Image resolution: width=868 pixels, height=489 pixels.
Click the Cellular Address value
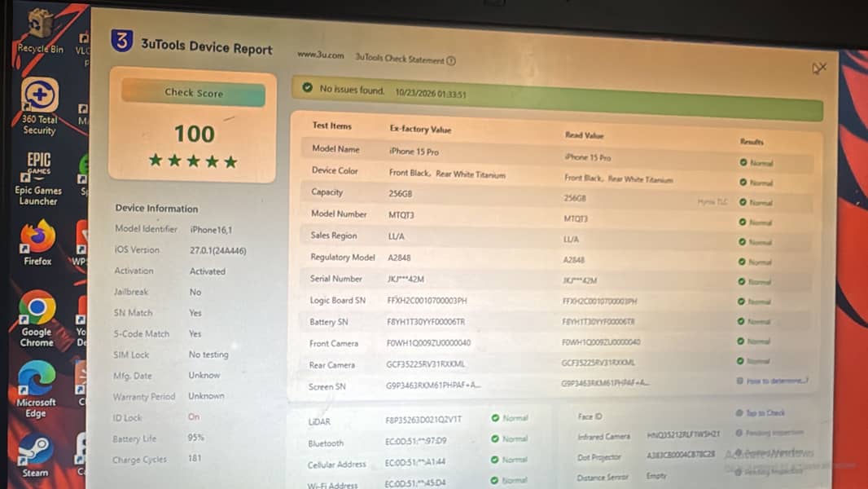(415, 462)
